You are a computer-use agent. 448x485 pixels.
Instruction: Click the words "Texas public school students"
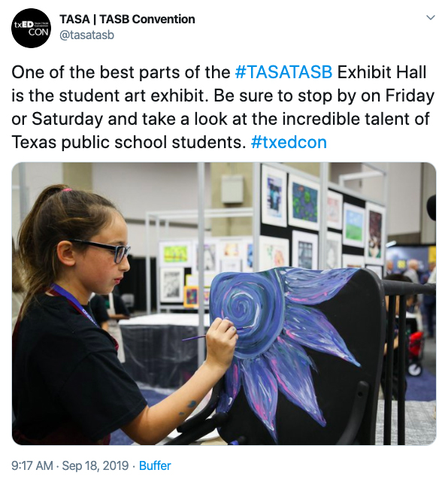pos(127,142)
